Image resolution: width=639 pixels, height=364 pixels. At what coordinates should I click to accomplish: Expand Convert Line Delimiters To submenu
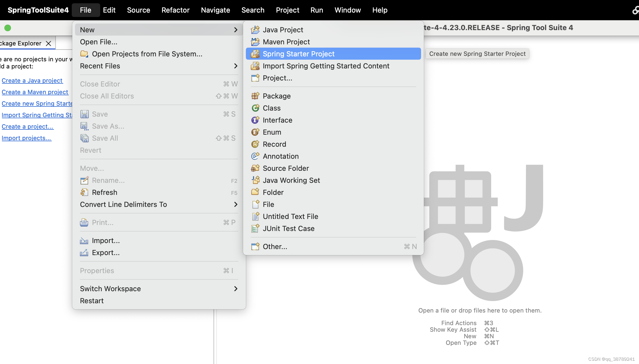point(236,204)
